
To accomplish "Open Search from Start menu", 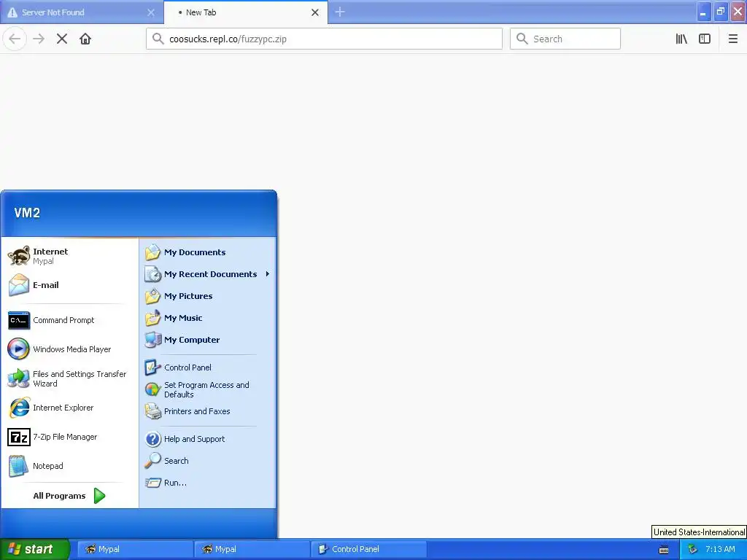I will pos(208,461).
